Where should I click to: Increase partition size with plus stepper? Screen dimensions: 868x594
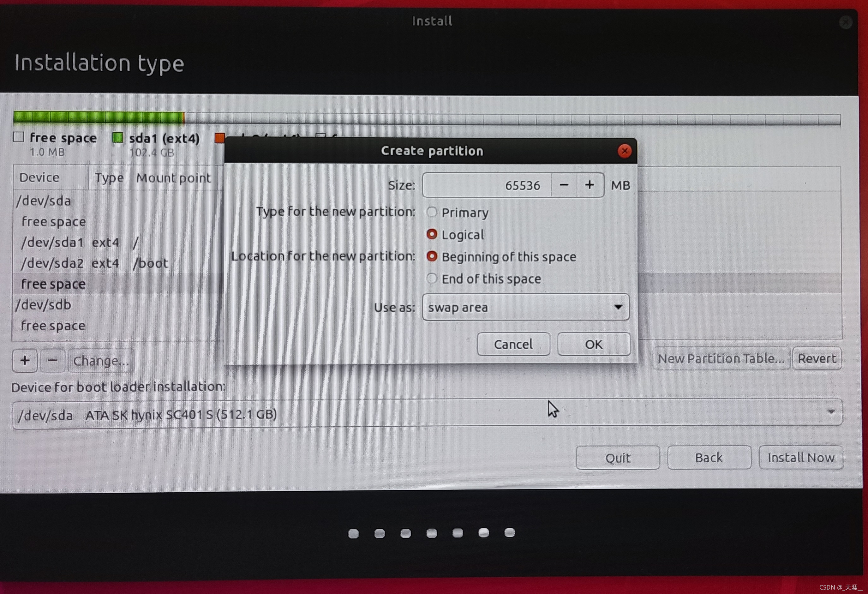click(590, 185)
